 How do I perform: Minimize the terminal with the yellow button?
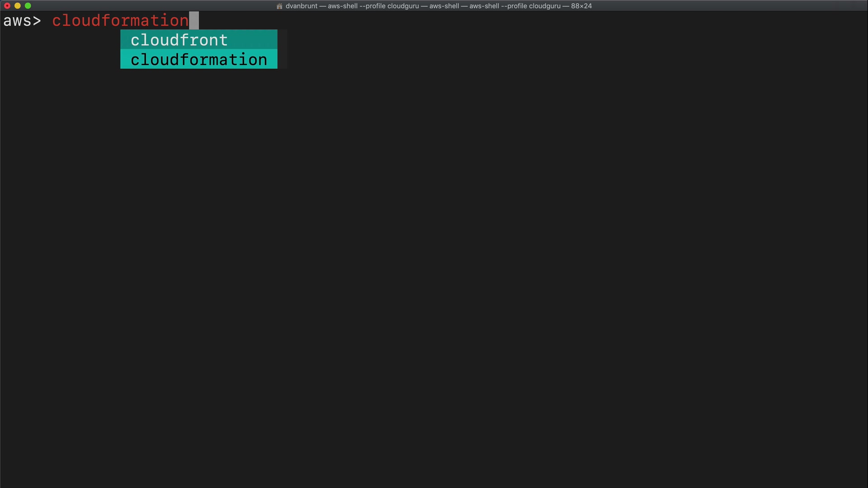tap(18, 6)
